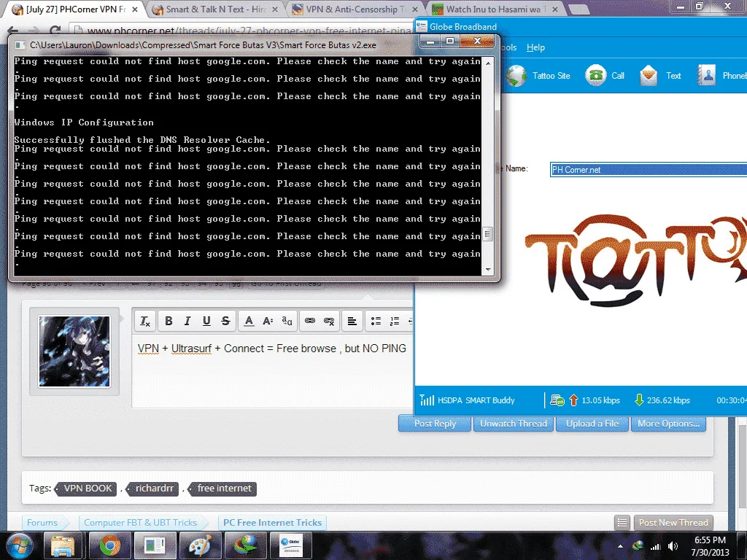Click the console scrollbar thumb
The height and width of the screenshot is (560, 747).
487,234
